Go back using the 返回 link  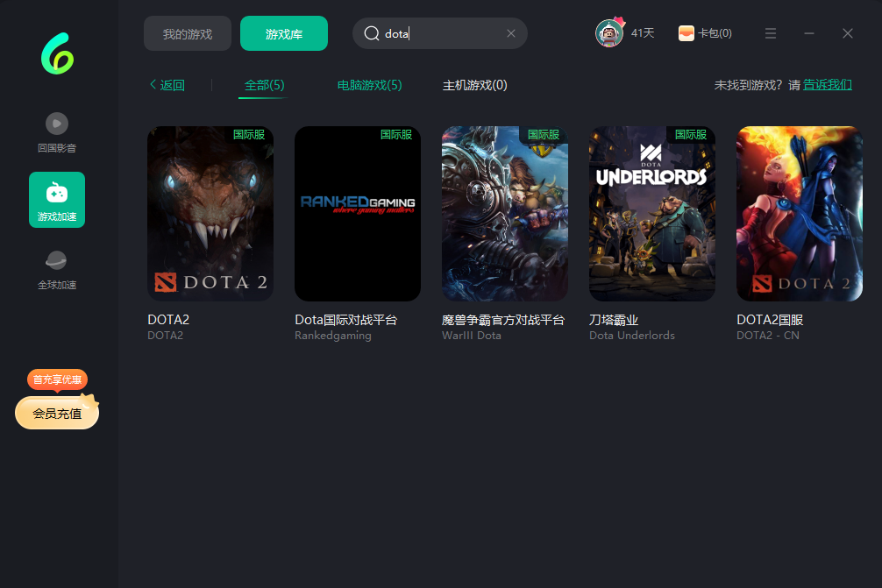pyautogui.click(x=167, y=85)
